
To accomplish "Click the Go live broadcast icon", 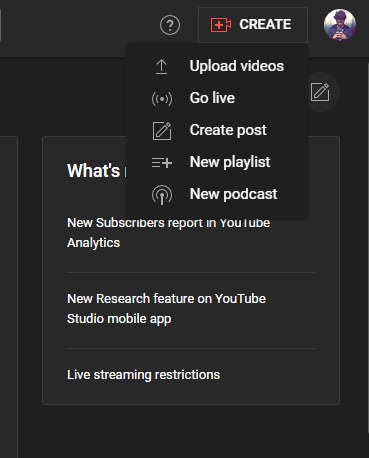I will (x=162, y=99).
